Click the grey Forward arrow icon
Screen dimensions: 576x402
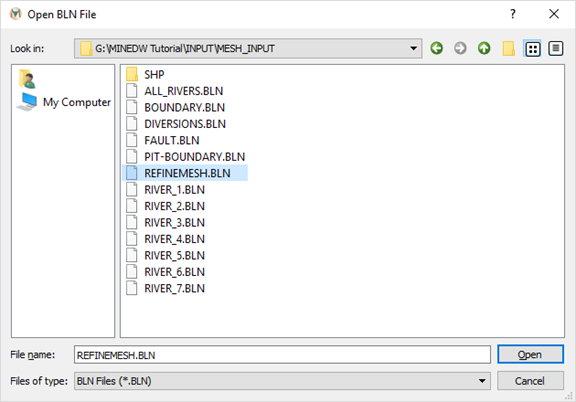point(460,48)
